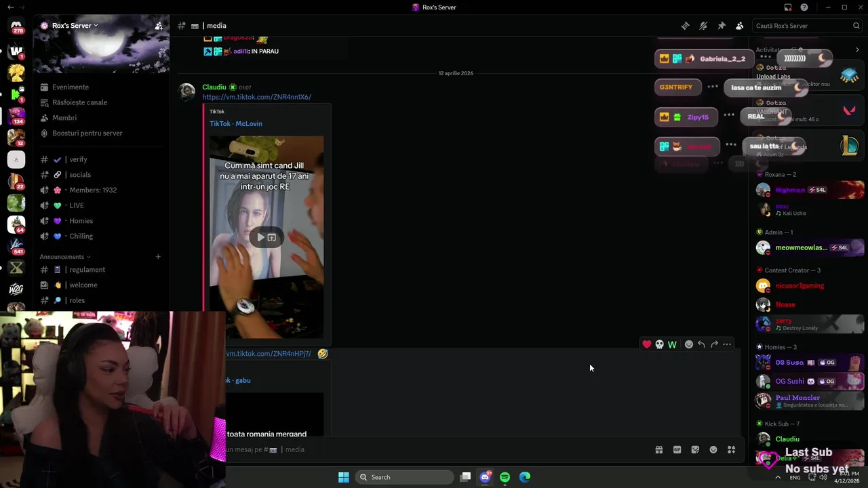868x488 pixels.
Task: Open the server icon with 541 badge
Action: coord(16,246)
